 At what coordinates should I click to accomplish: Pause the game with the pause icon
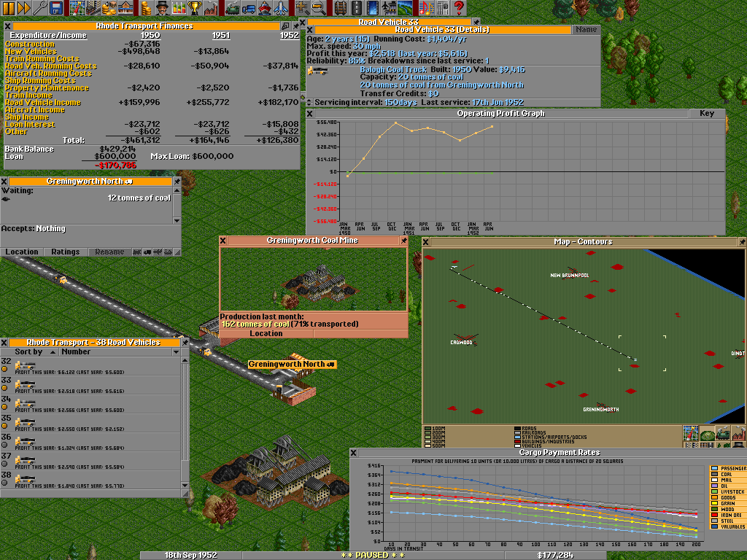(8, 7)
